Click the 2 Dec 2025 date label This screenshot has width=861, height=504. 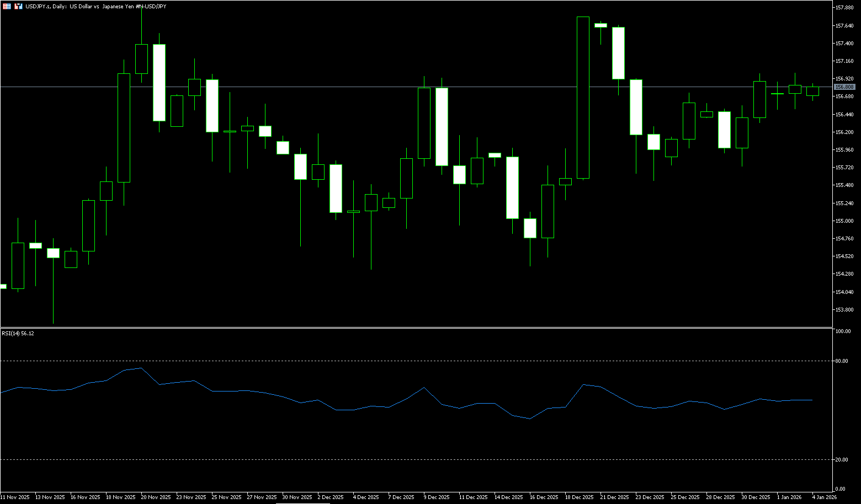tap(331, 497)
